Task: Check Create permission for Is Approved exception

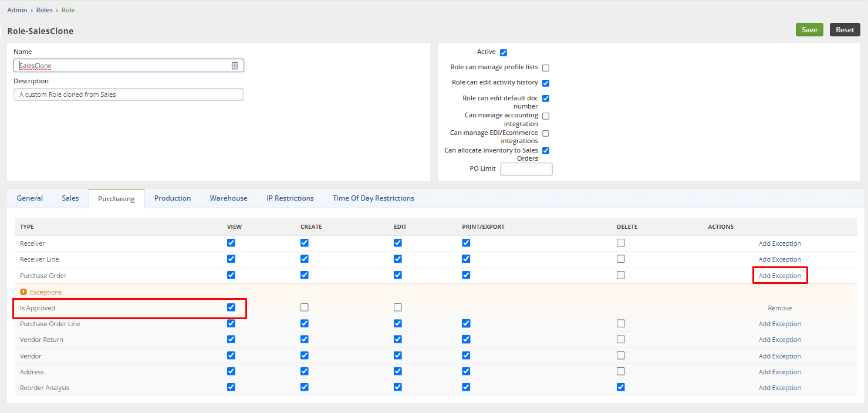Action: tap(305, 307)
